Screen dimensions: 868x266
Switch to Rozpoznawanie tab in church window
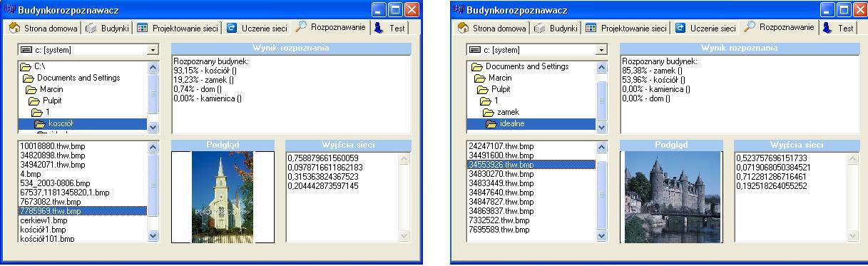[330, 27]
